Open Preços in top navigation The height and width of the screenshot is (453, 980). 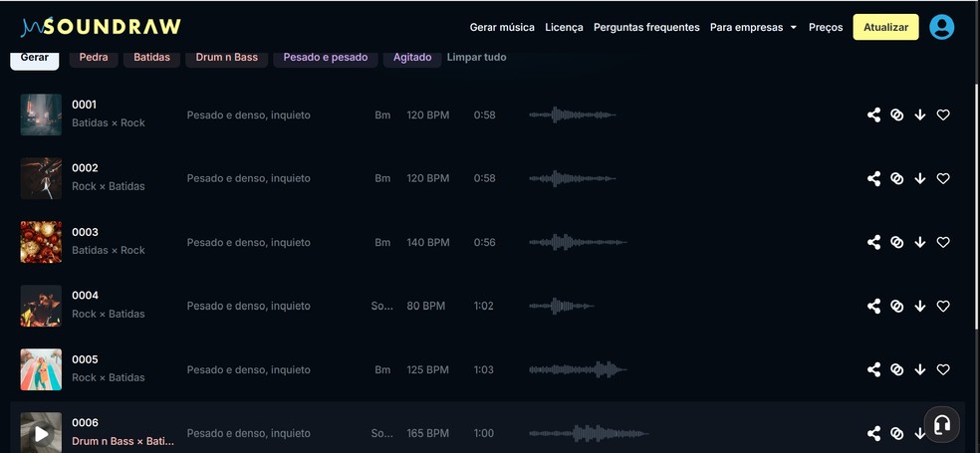tap(826, 28)
